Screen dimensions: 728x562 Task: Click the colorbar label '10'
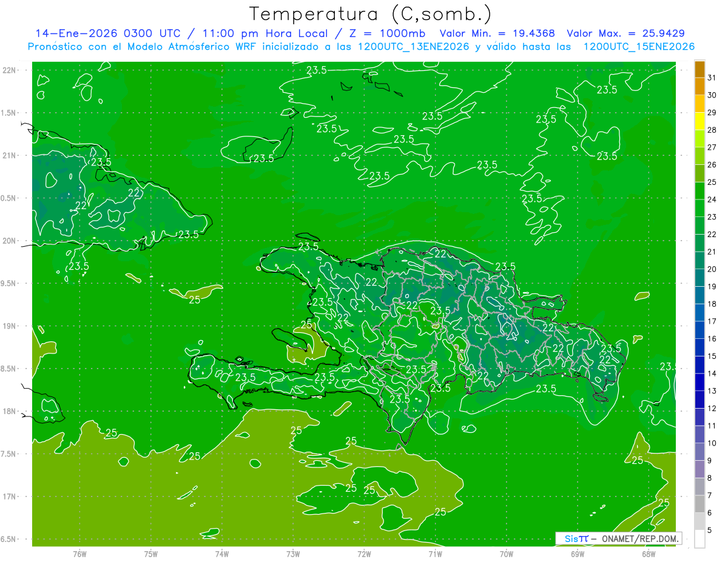[712, 443]
